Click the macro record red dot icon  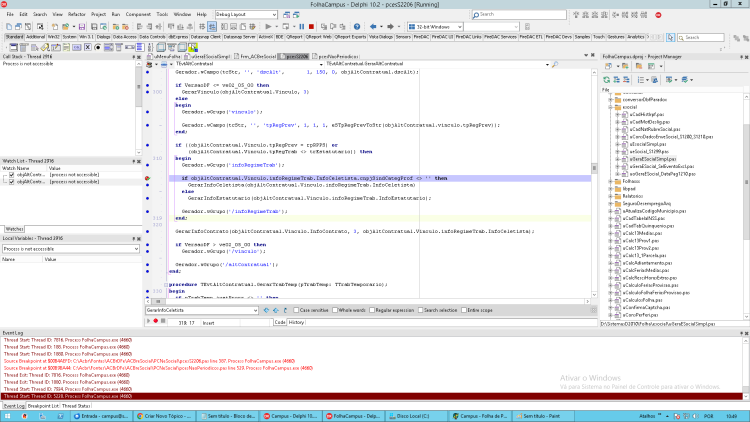[x=155, y=321]
